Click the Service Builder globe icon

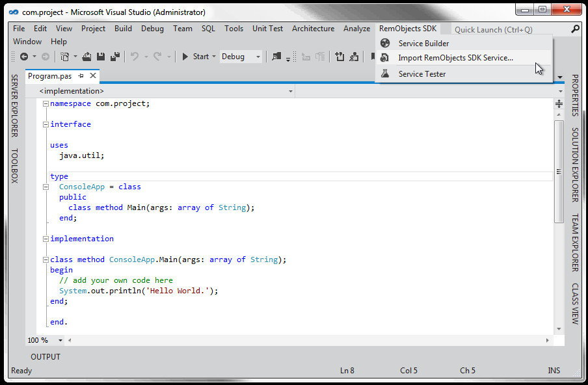point(385,43)
